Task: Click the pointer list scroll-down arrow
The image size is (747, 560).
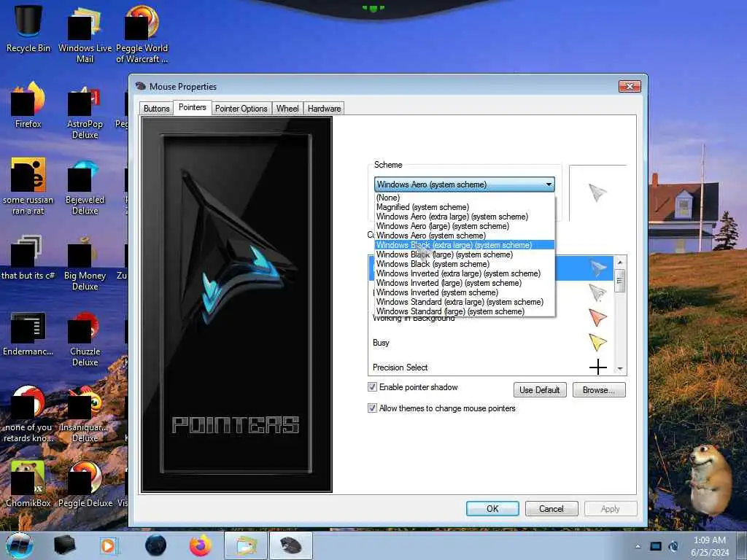Action: (620, 369)
